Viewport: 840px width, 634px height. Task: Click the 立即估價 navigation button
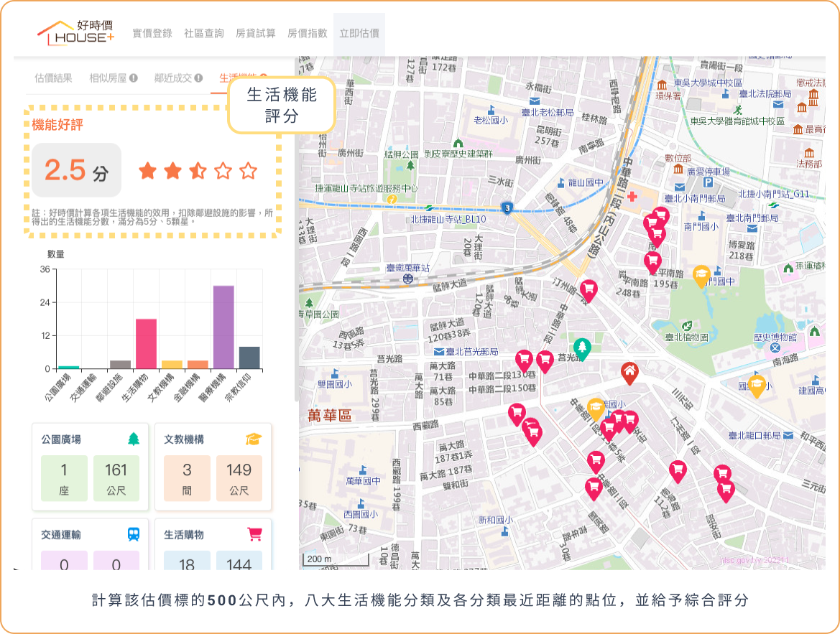(x=359, y=33)
